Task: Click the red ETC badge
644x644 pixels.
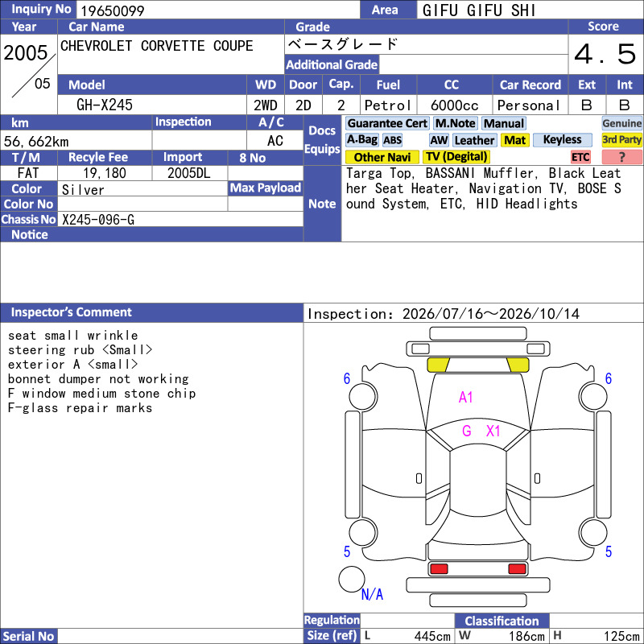Action: click(580, 157)
